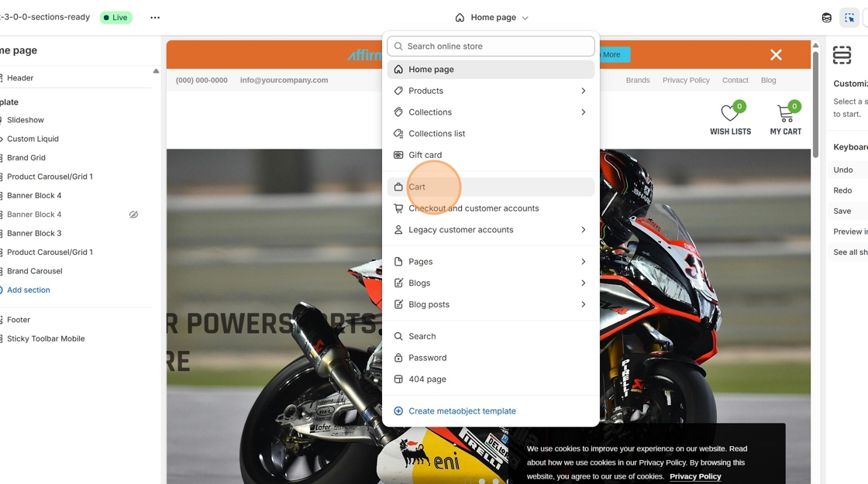The image size is (868, 484).
Task: Click the Pages document icon
Action: coord(398,262)
